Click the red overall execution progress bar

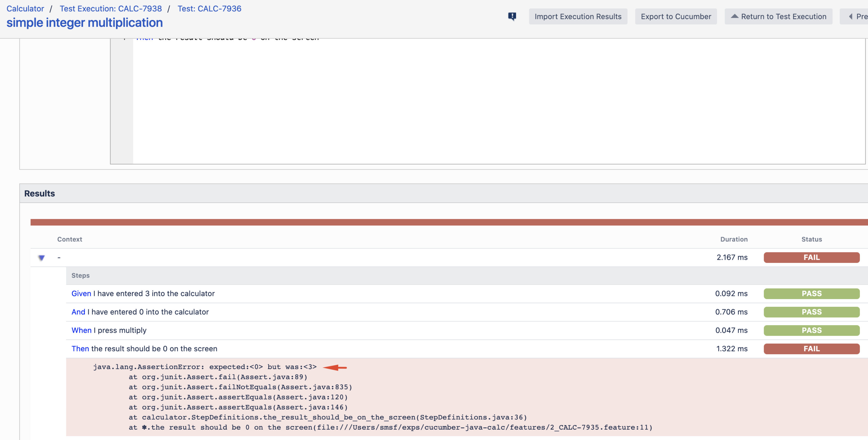449,222
